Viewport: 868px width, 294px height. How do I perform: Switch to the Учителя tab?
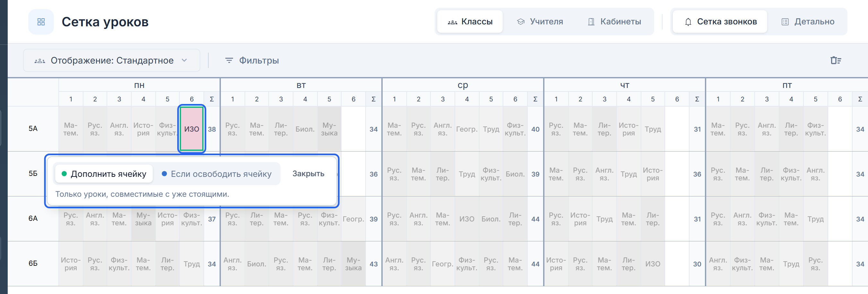click(540, 22)
